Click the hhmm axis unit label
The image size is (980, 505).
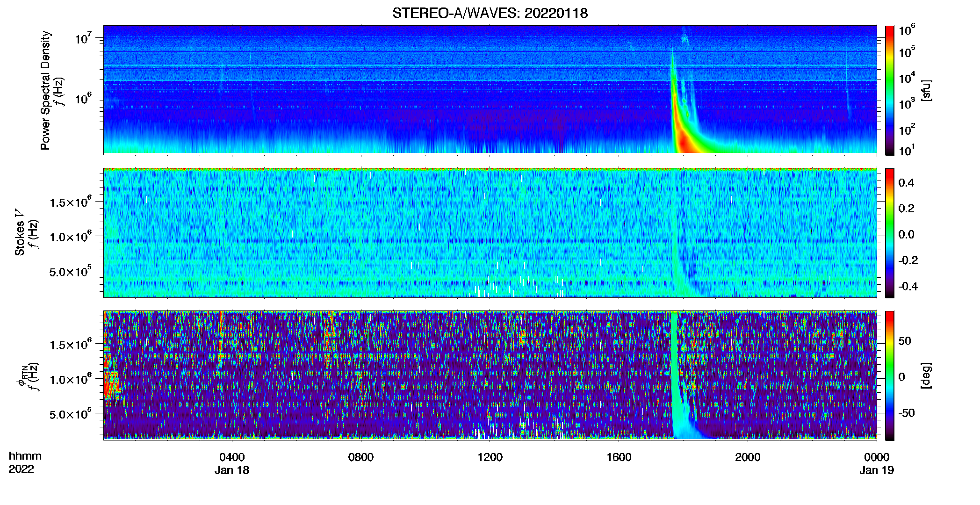[x=25, y=456]
